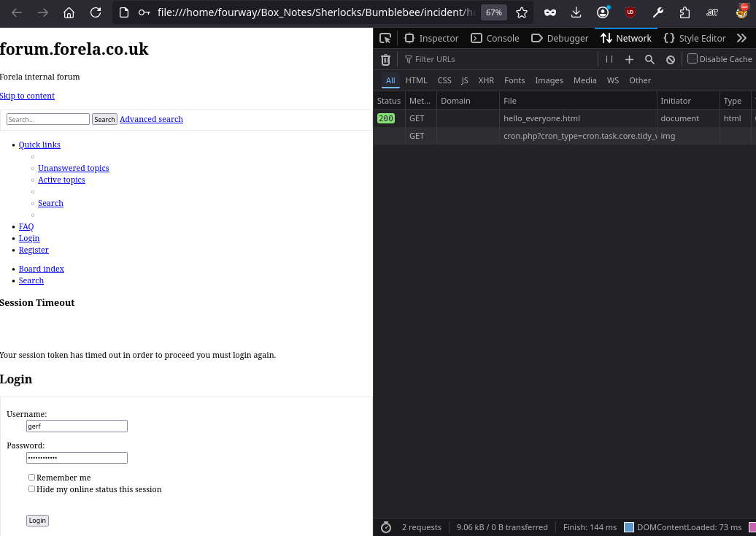Open network search magnifier icon
Screen dimensions: 756x536
pyautogui.click(x=649, y=59)
